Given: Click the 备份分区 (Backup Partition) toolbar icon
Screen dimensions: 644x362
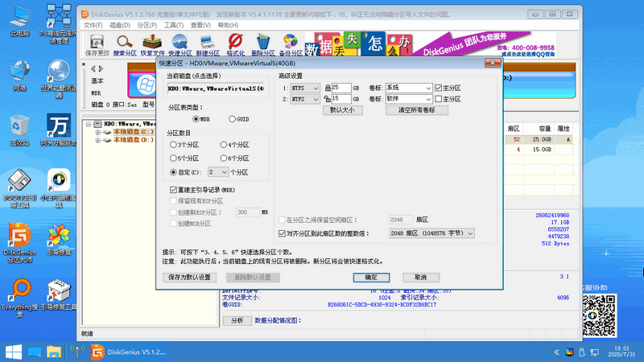Looking at the screenshot, I should 291,43.
